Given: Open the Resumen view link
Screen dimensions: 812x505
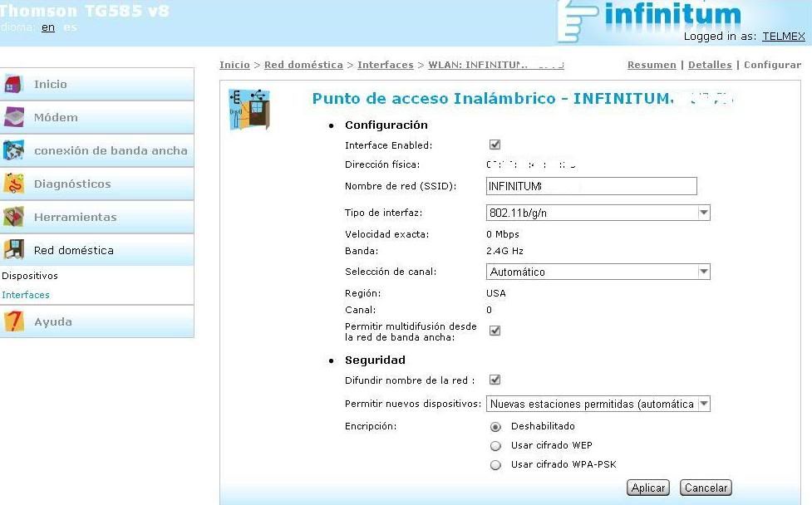Looking at the screenshot, I should pyautogui.click(x=652, y=65).
